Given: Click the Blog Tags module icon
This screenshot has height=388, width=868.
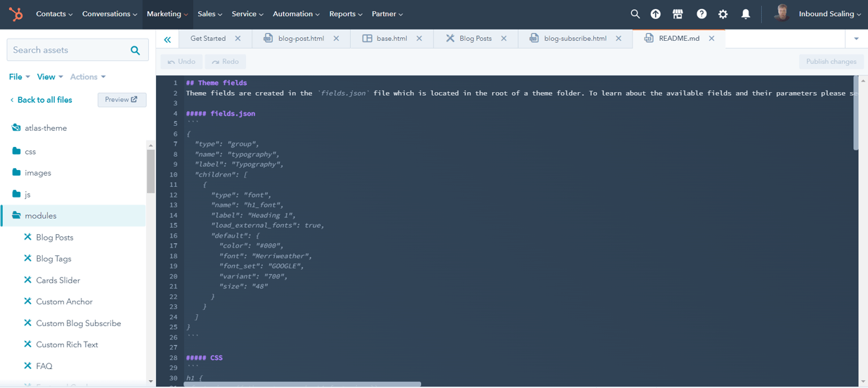Looking at the screenshot, I should (27, 259).
